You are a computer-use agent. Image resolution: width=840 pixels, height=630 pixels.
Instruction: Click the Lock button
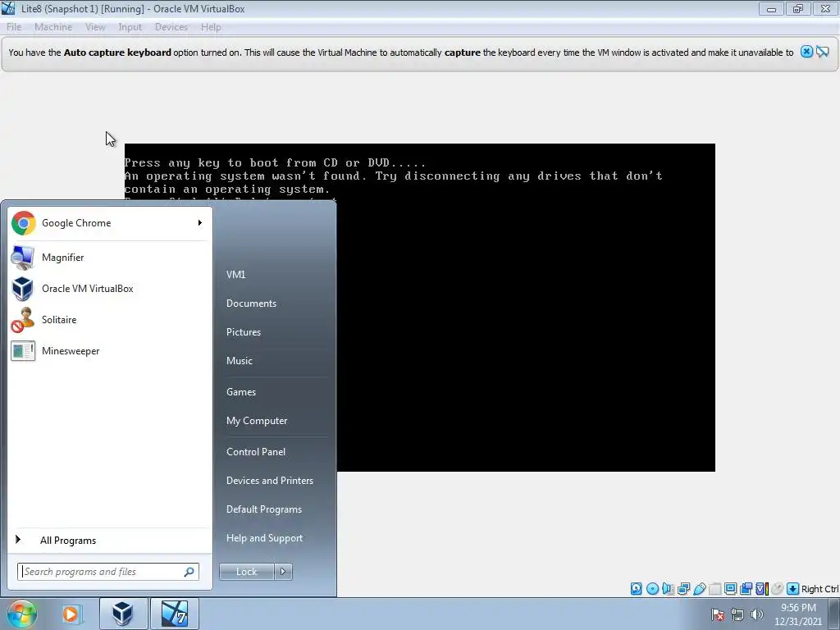click(246, 572)
